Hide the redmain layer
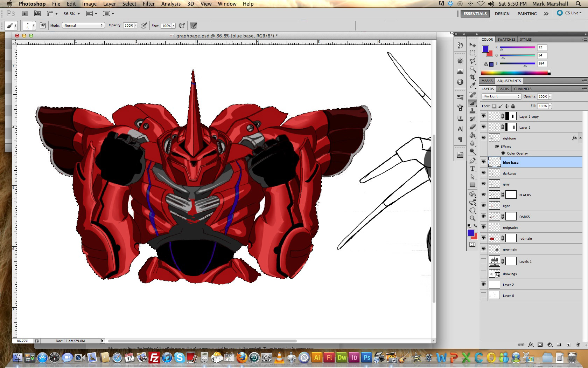 [483, 238]
